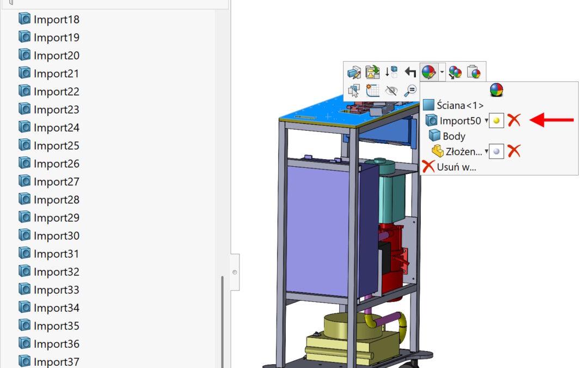The height and width of the screenshot is (368, 588).
Task: Select Ściana<1> in the appearance menu
Action: click(x=460, y=105)
